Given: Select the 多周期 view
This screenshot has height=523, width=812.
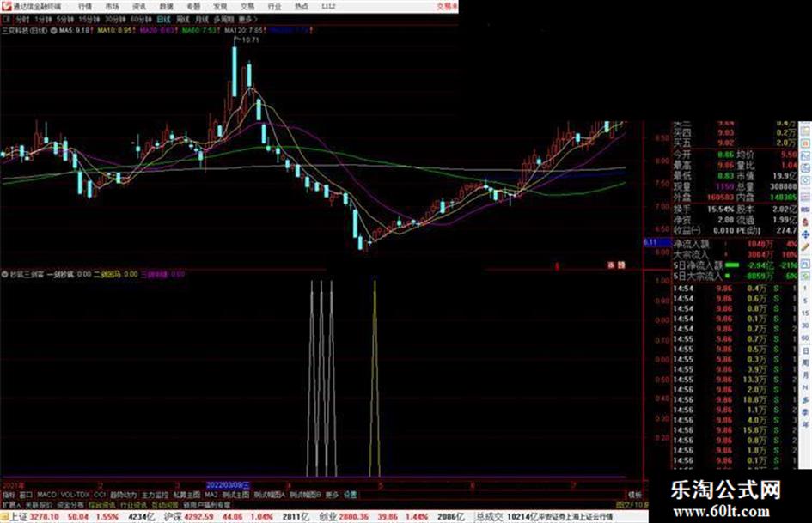Looking at the screenshot, I should click(x=223, y=19).
